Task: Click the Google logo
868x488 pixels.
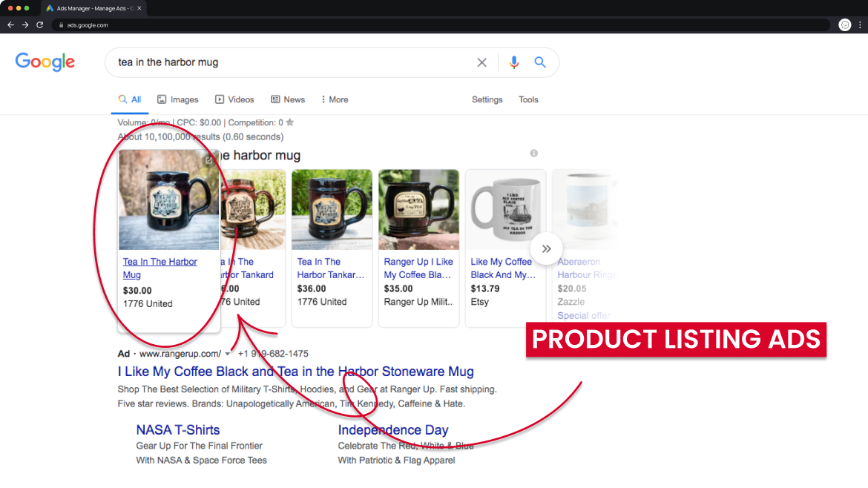Action: click(x=45, y=62)
